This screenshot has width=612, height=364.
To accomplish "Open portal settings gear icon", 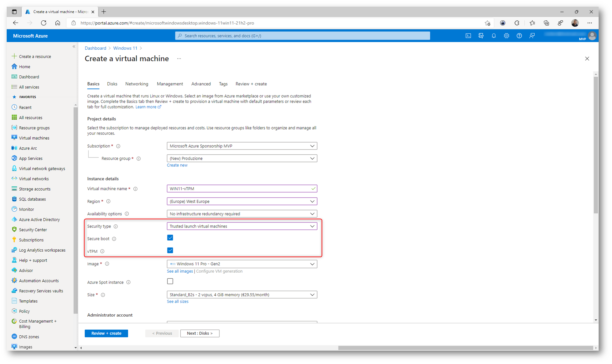I will click(506, 36).
